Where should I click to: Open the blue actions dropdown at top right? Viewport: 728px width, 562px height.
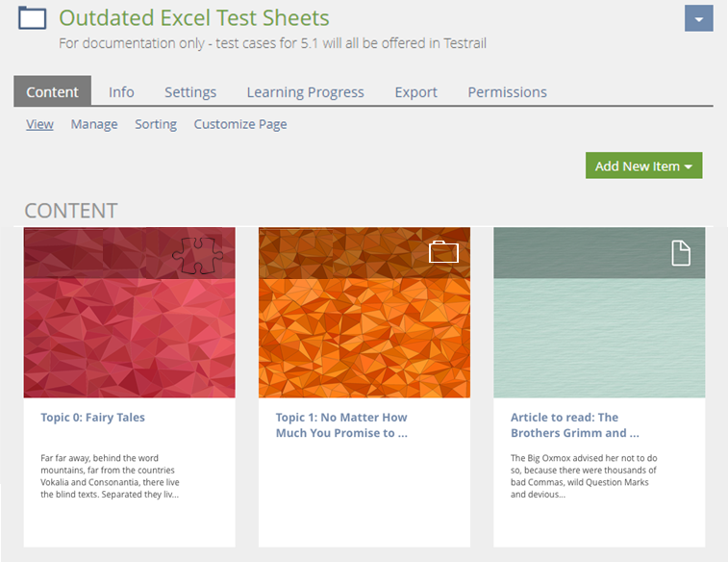[698, 18]
